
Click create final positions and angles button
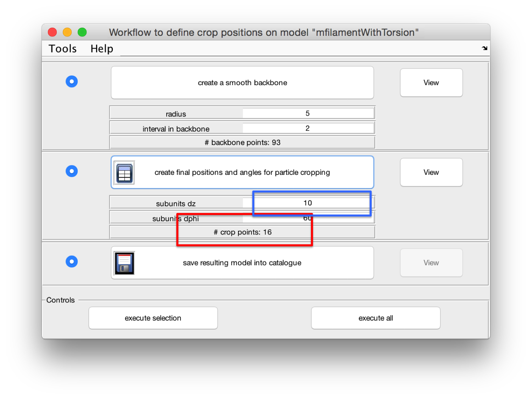[242, 172]
